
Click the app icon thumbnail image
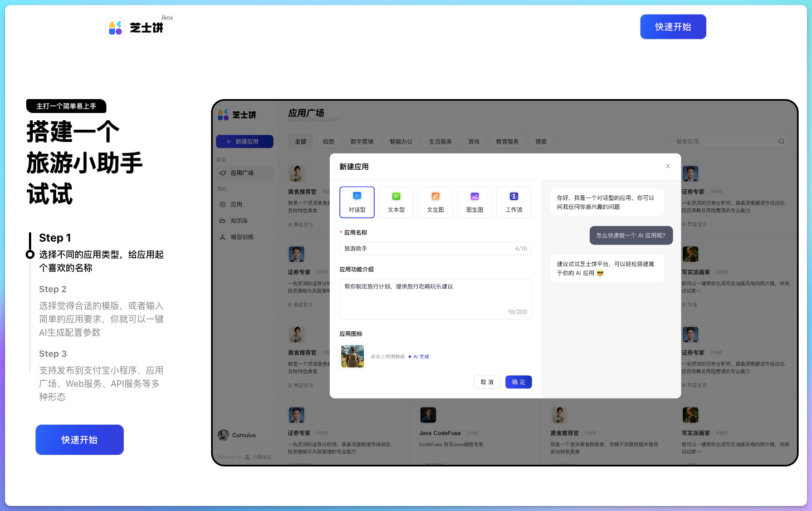point(353,356)
